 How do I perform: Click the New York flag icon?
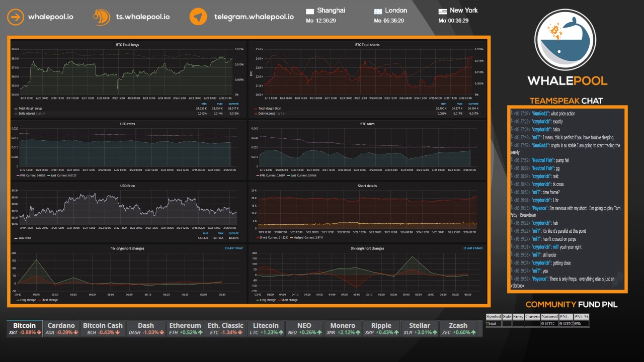tap(442, 11)
